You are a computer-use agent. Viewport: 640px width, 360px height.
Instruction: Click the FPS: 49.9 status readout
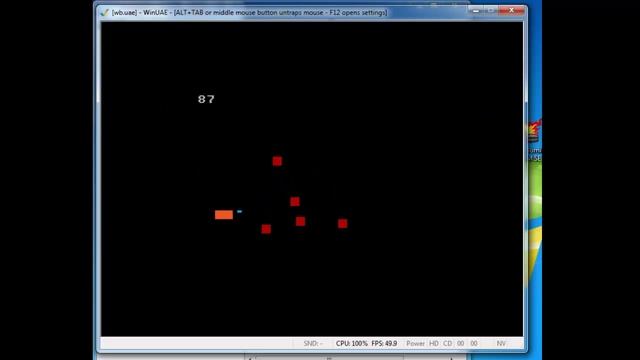(x=384, y=344)
